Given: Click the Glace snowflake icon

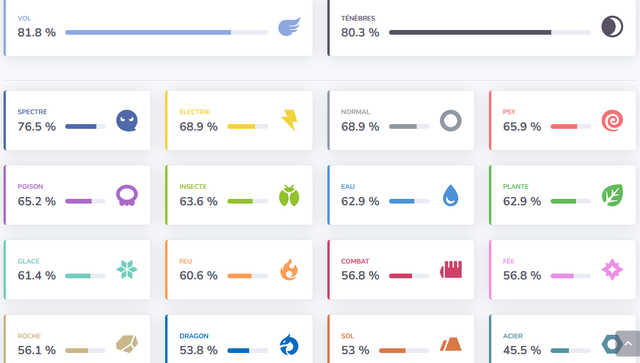Looking at the screenshot, I should tap(127, 269).
